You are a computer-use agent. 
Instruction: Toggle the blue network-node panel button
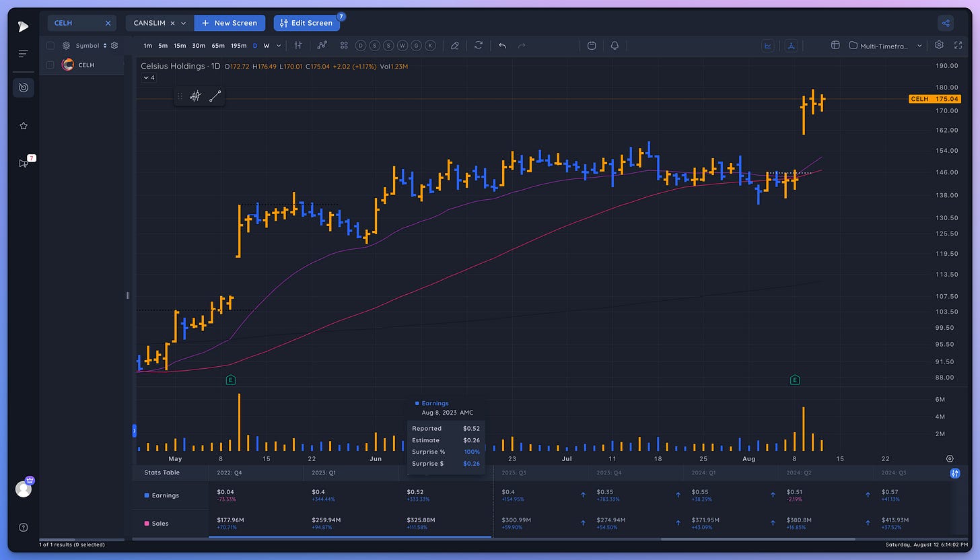click(x=792, y=46)
